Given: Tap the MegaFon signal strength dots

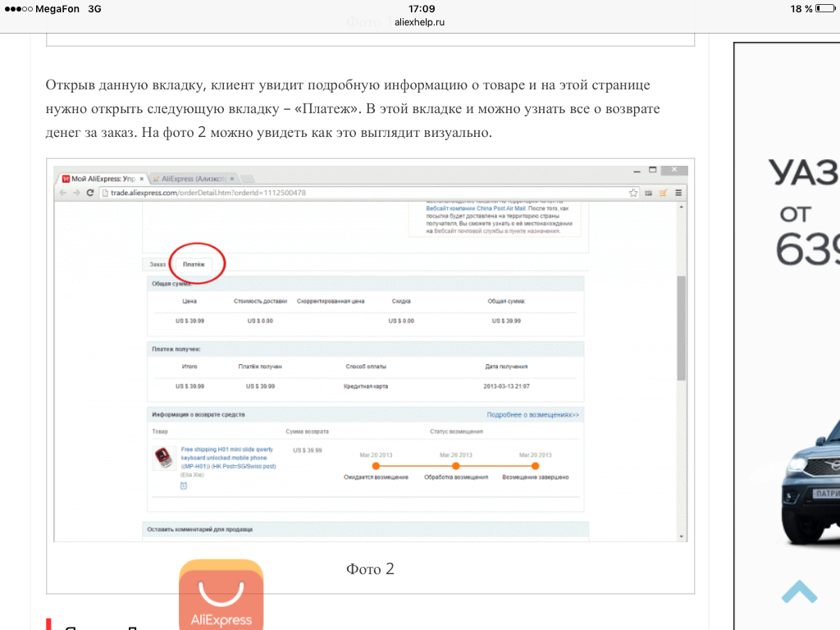Looking at the screenshot, I should tap(18, 9).
